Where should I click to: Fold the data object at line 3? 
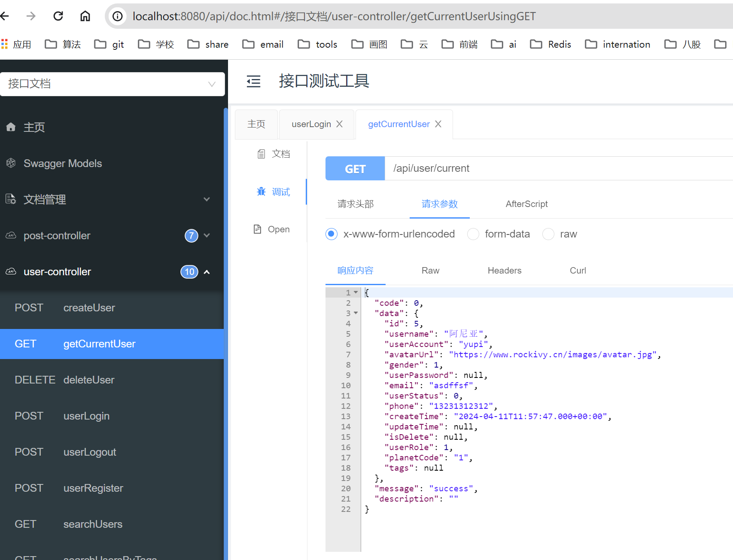pyautogui.click(x=356, y=313)
